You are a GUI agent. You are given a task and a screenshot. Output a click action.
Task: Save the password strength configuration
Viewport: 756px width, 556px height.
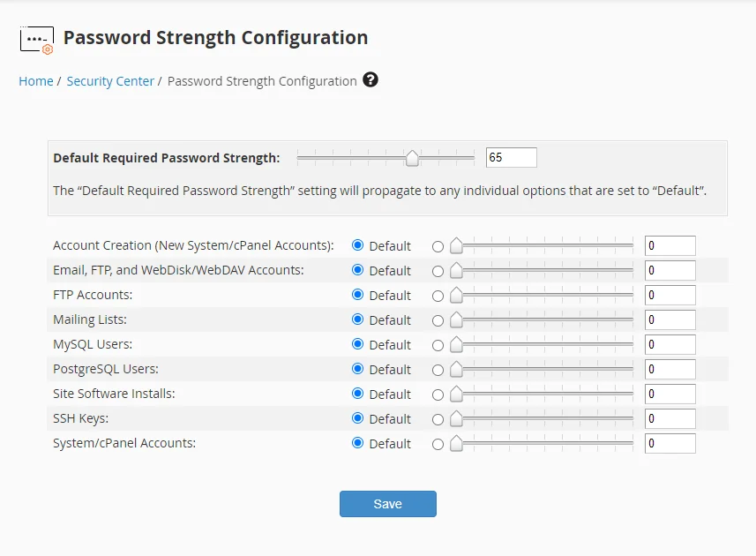coord(388,504)
